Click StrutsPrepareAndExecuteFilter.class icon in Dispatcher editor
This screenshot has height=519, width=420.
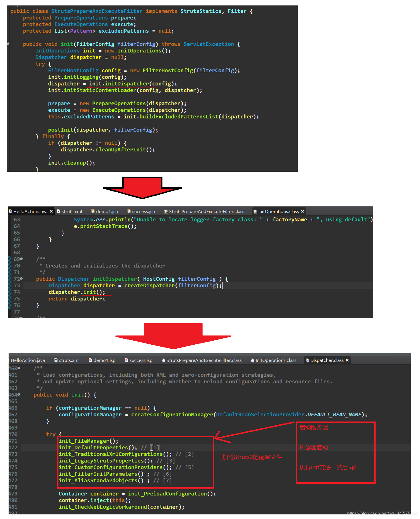pos(163,360)
